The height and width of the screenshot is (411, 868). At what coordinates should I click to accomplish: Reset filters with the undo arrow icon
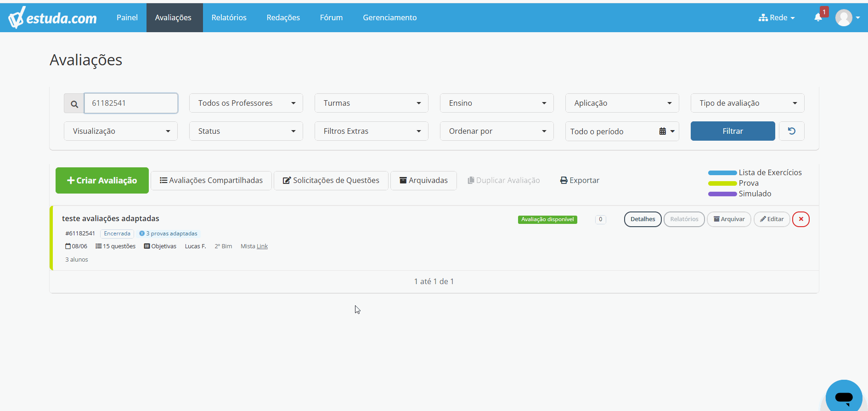[792, 131]
